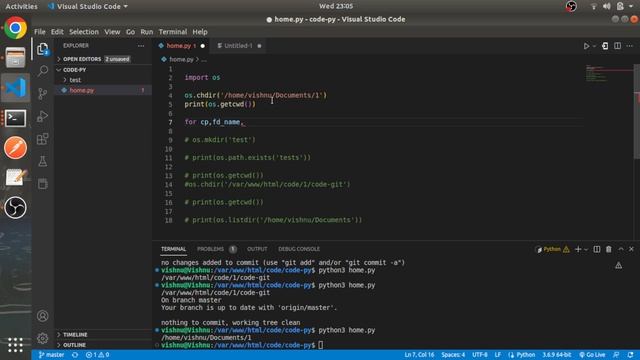The height and width of the screenshot is (360, 640).
Task: Click Ln 7, Col 16 status item
Action: coord(419,355)
